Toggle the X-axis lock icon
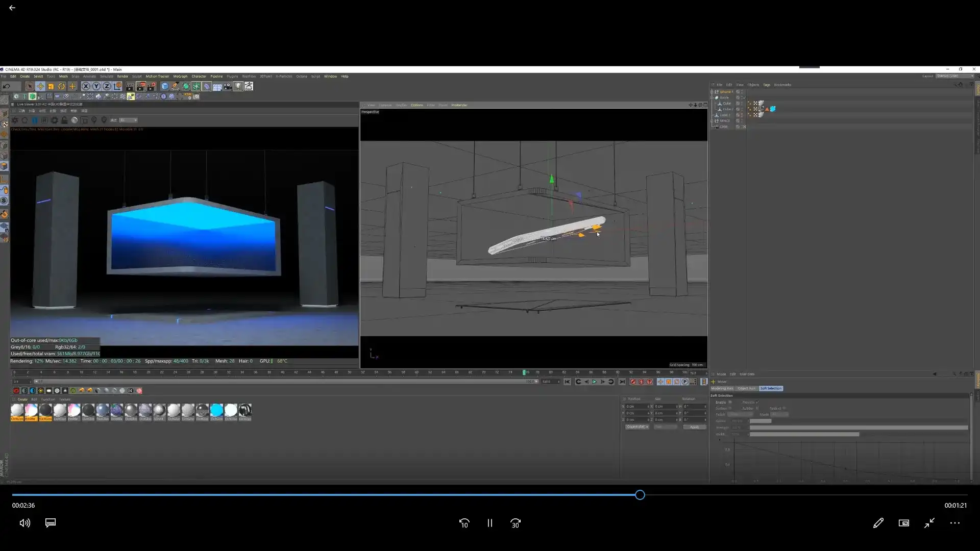 coord(86,86)
